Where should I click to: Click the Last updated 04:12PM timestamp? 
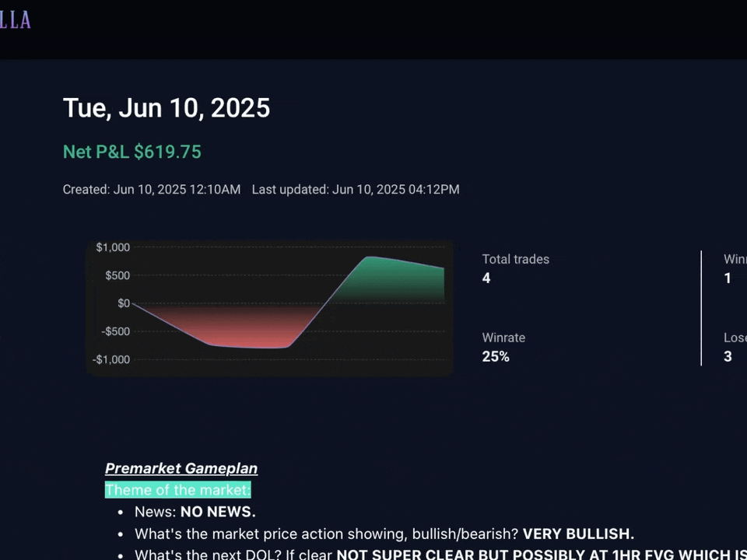[356, 190]
